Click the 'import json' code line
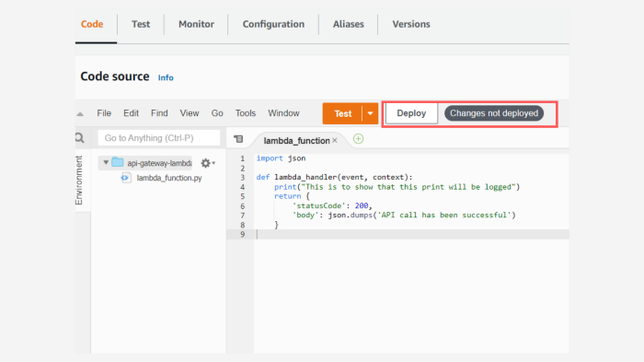The width and height of the screenshot is (644, 362). (281, 158)
